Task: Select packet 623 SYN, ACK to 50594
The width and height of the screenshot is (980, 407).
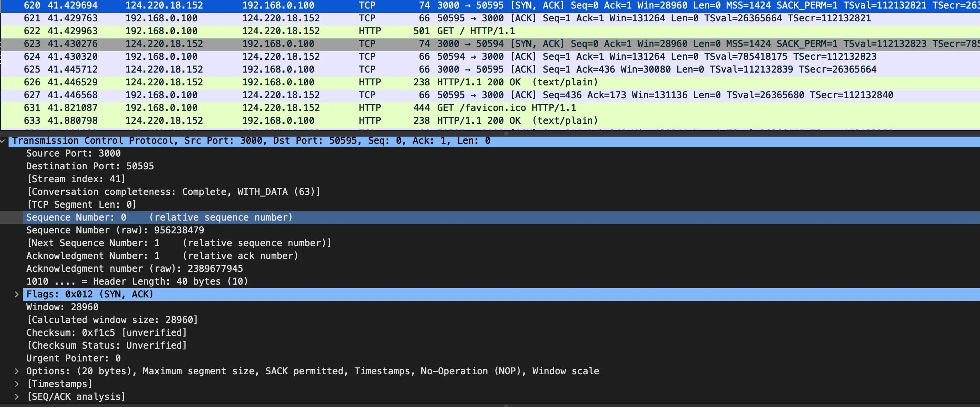Action: [x=490, y=44]
